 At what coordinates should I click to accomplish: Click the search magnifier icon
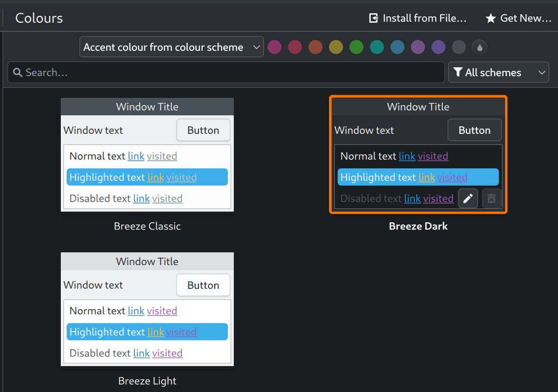(x=17, y=72)
